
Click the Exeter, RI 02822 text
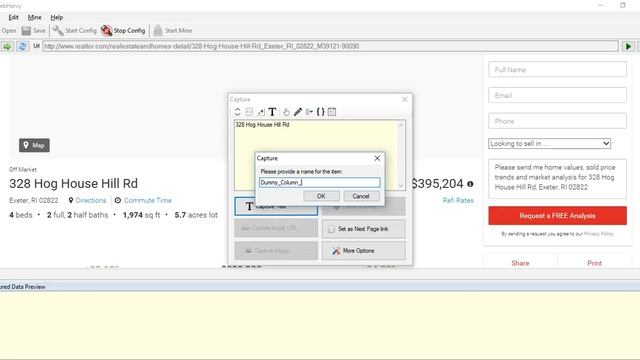(34, 200)
